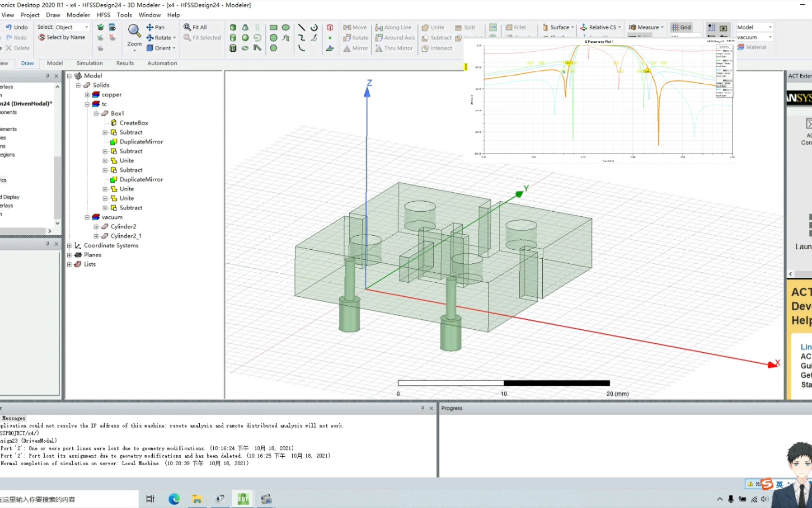This screenshot has height=508, width=812.
Task: Draw an ellipse icon
Action: point(286,27)
